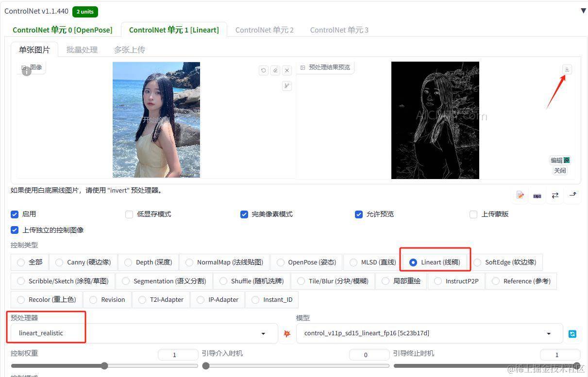Swap image dimensions using the exchange arrows icon
588x377 pixels.
pyautogui.click(x=555, y=196)
